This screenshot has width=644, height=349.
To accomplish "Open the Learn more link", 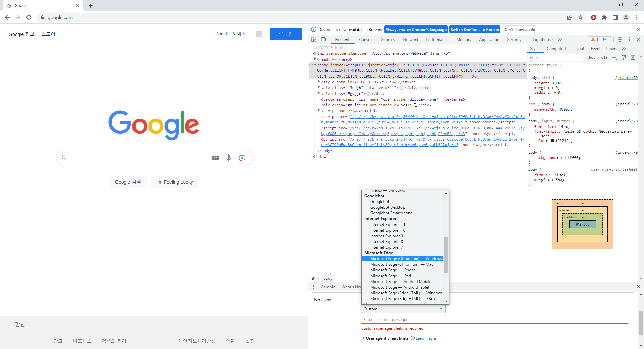I will coord(426,338).
